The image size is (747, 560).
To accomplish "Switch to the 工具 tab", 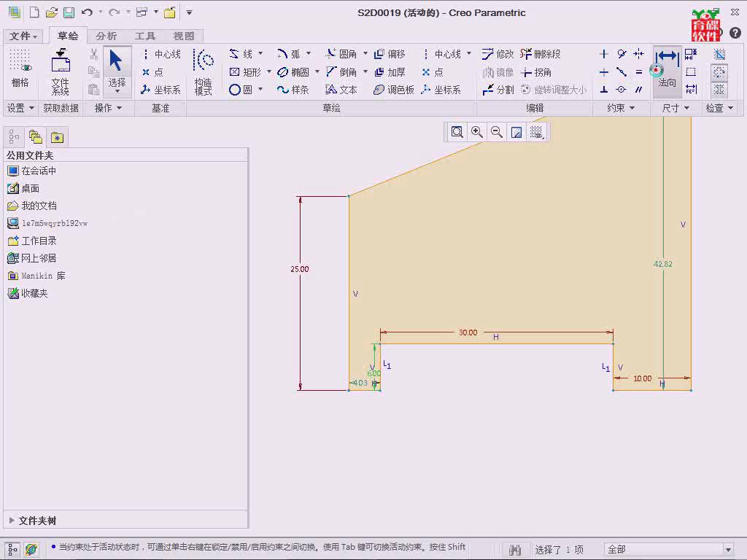I will (145, 36).
